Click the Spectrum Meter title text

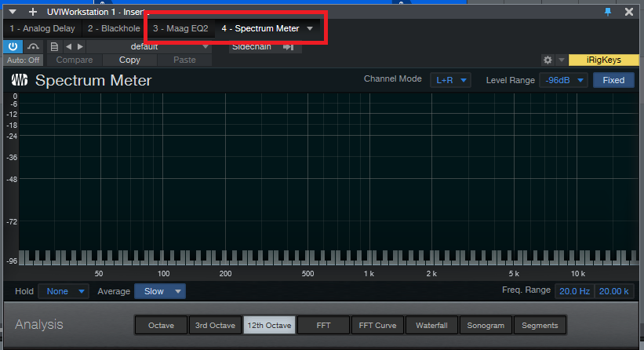[93, 81]
